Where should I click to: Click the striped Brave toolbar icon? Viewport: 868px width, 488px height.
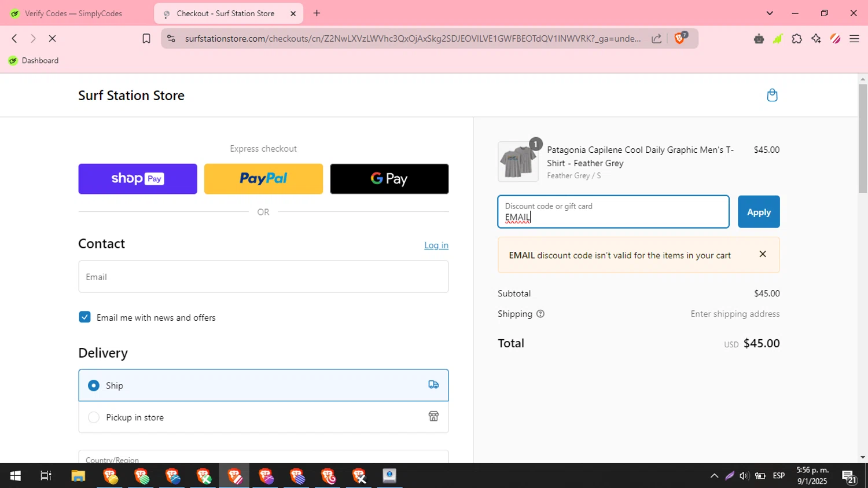coord(835,39)
